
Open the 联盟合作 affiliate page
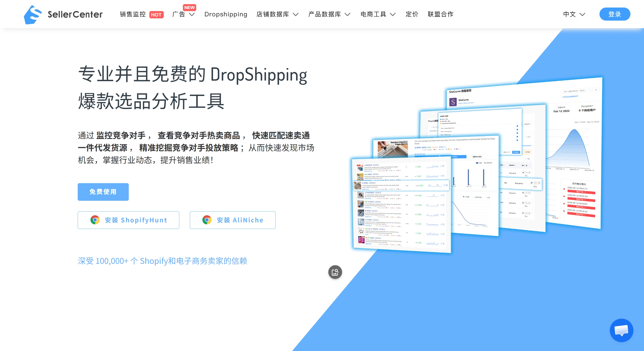coord(441,14)
